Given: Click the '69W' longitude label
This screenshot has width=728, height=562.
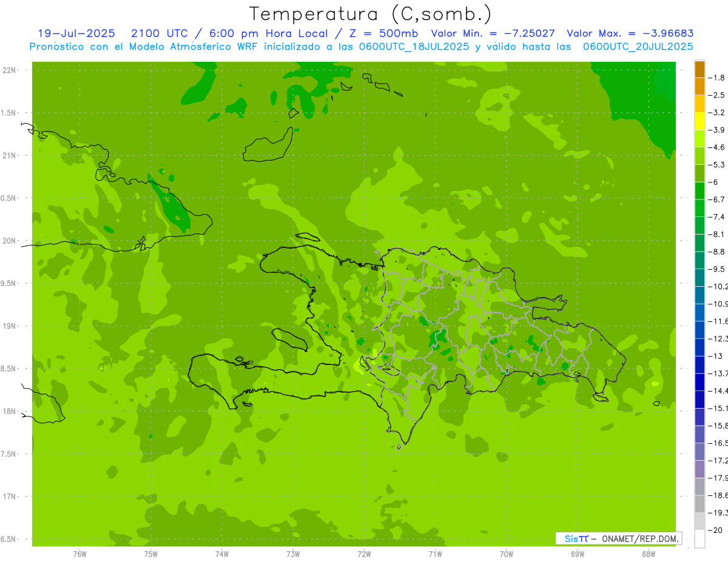Looking at the screenshot, I should 578,554.
